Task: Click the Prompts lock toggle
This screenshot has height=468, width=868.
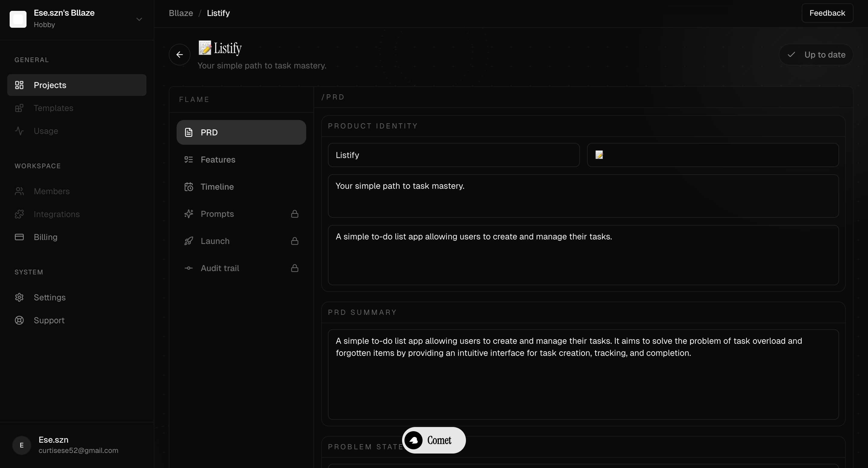Action: click(x=294, y=214)
